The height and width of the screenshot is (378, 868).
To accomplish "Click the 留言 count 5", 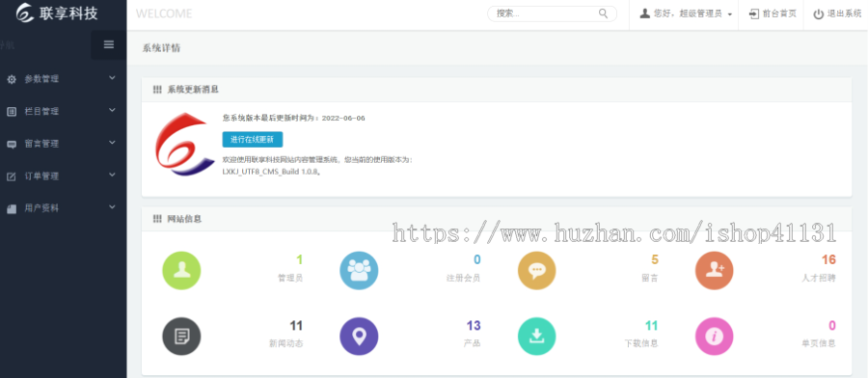I will click(x=655, y=259).
